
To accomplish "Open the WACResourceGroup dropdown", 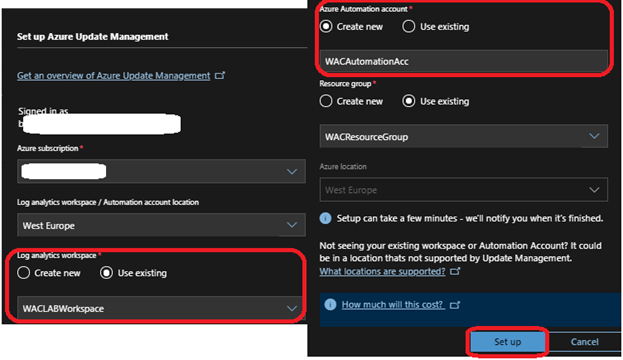I will 464,136.
